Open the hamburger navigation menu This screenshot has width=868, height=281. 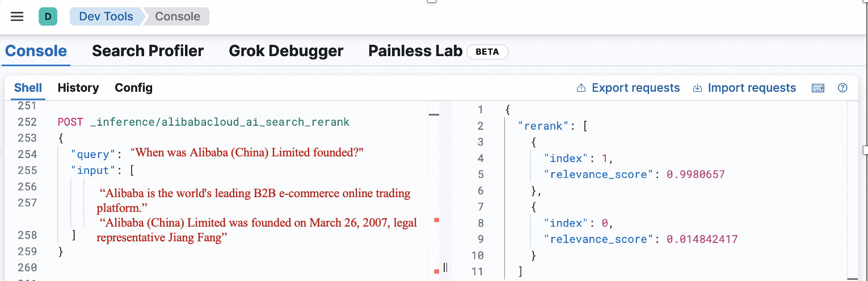(x=17, y=16)
